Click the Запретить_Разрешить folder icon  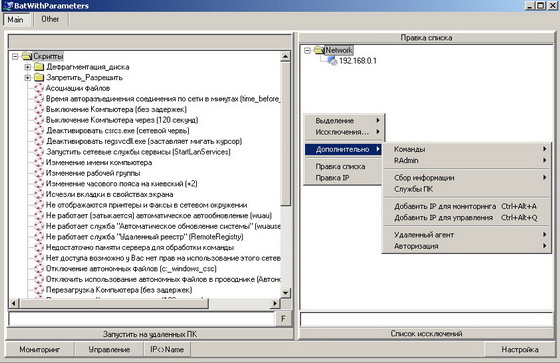[39, 78]
